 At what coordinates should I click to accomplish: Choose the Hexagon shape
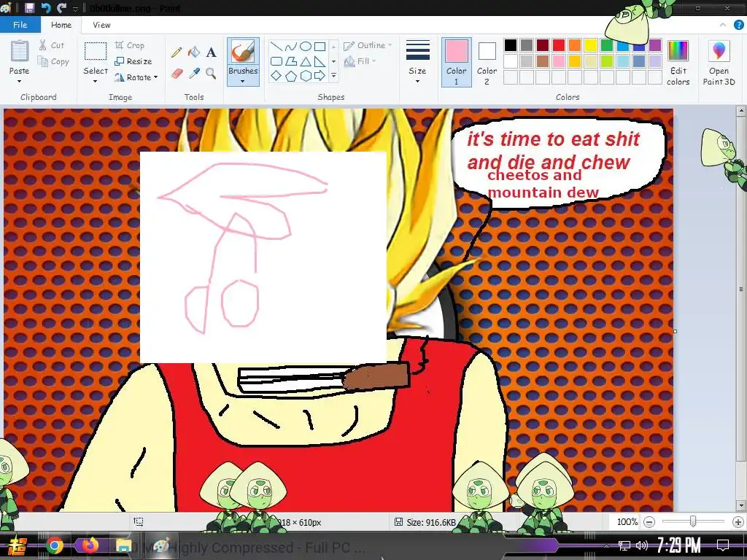coord(306,75)
